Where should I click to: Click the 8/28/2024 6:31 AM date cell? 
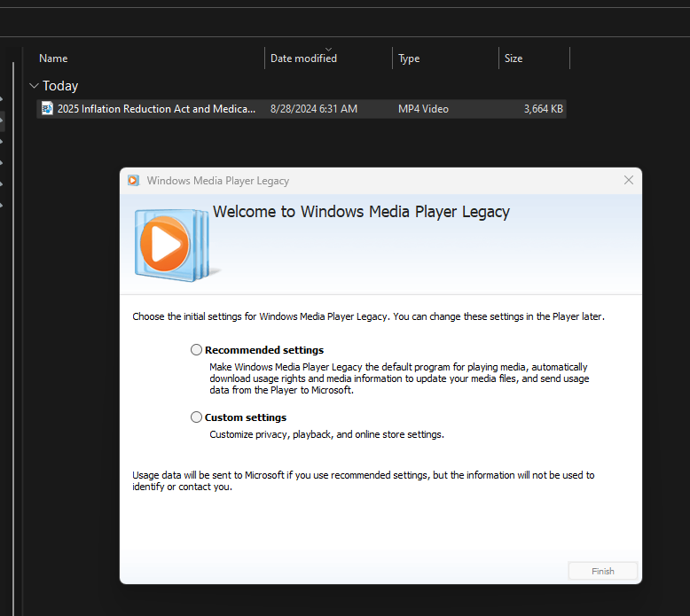(314, 109)
